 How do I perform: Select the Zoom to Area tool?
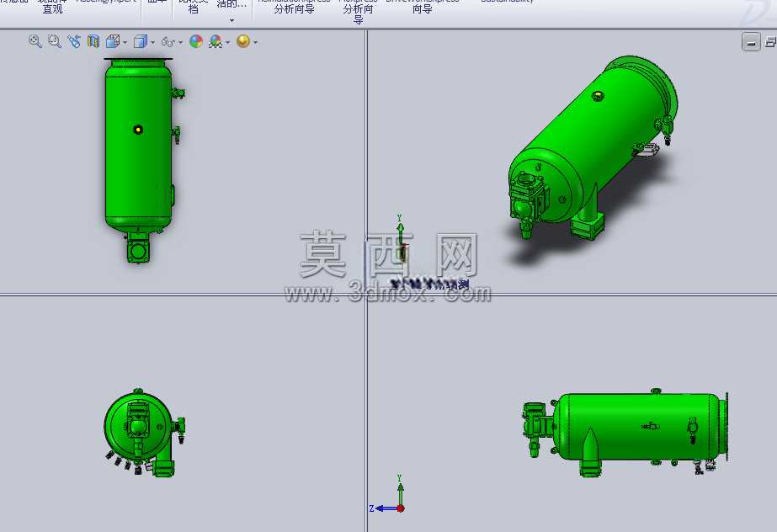click(55, 41)
